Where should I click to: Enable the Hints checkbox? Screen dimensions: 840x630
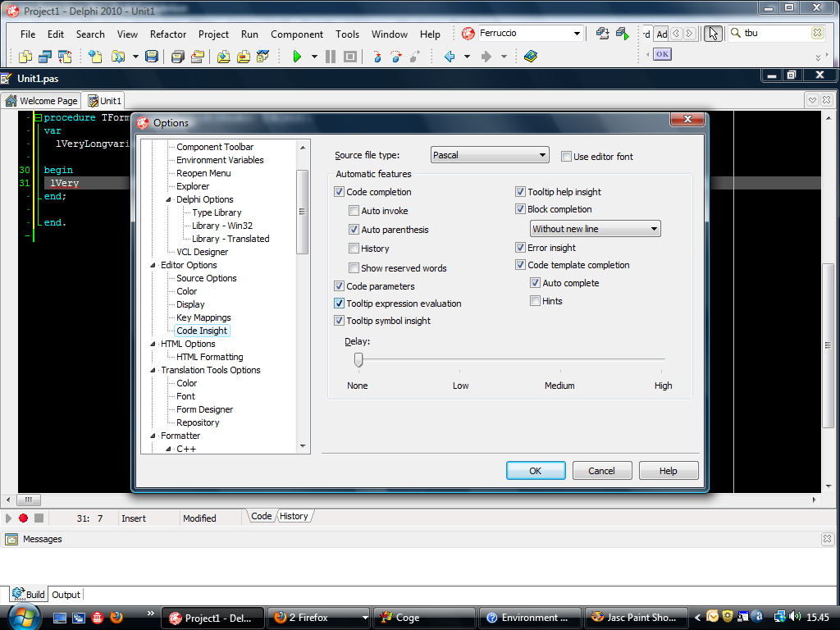pyautogui.click(x=535, y=300)
